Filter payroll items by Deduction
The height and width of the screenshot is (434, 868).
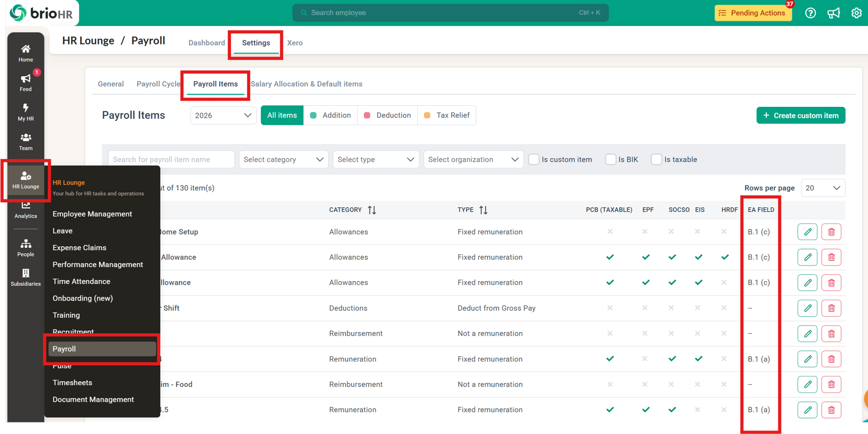click(387, 116)
